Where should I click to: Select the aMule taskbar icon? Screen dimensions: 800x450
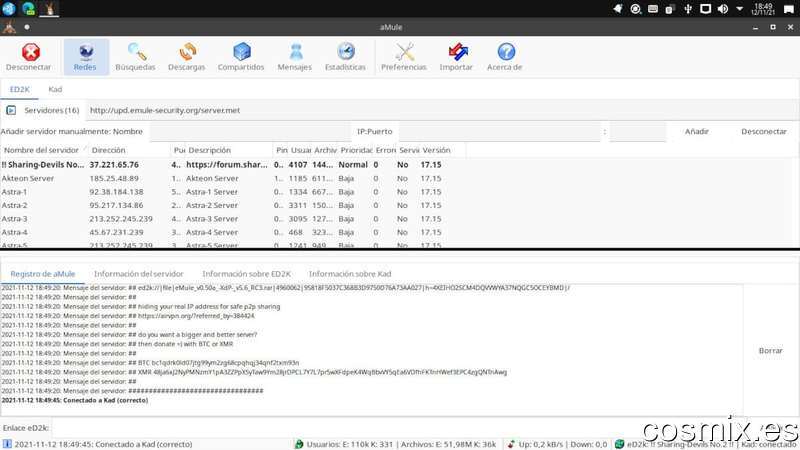49,9
